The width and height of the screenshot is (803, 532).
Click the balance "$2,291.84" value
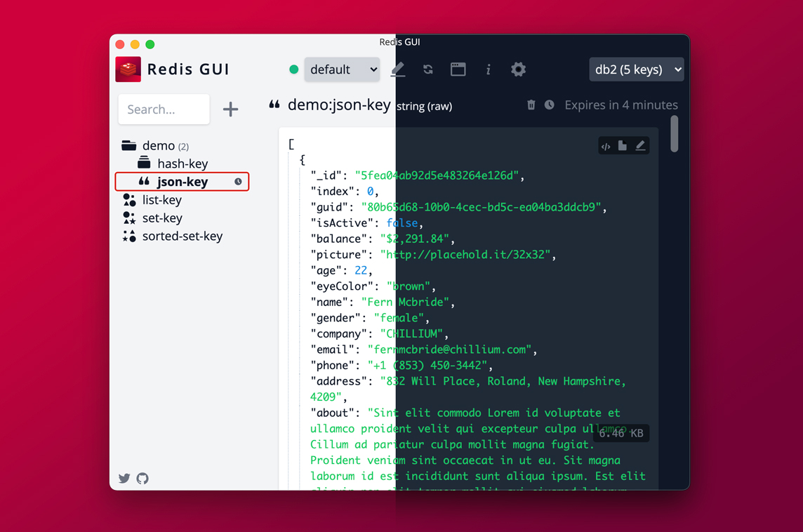tap(415, 239)
